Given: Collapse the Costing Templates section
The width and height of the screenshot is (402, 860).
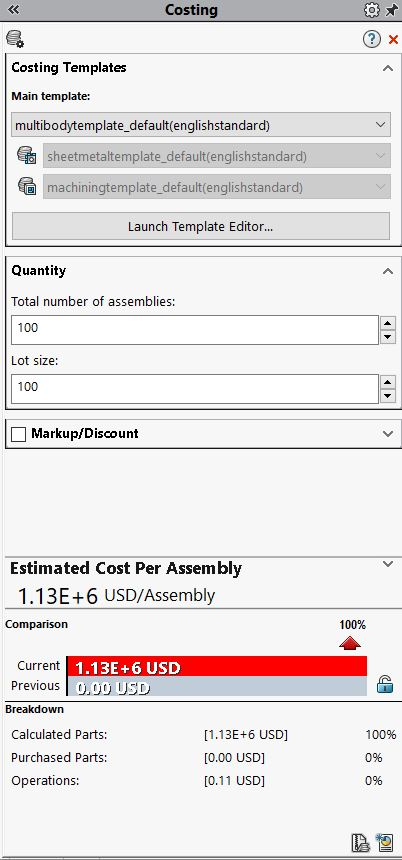Looking at the screenshot, I should point(388,69).
